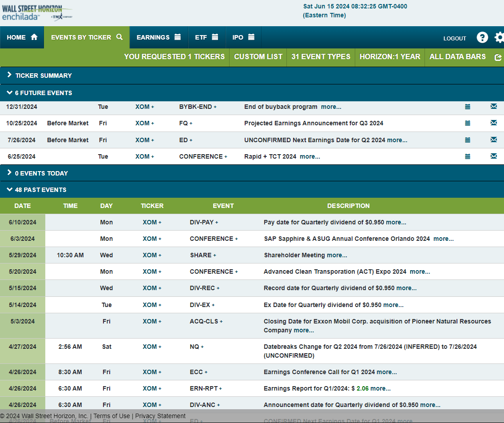Click the export share icon beside All Data Bars
The image size is (504, 423).
tap(498, 57)
